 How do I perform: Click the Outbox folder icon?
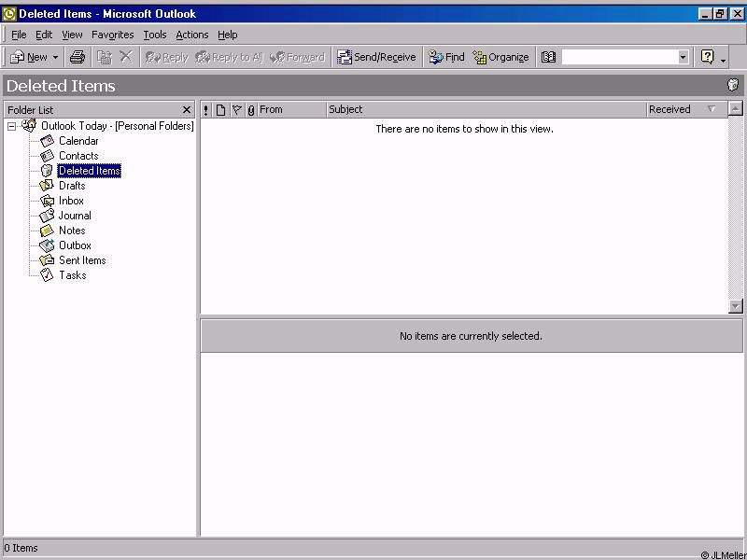pos(47,245)
